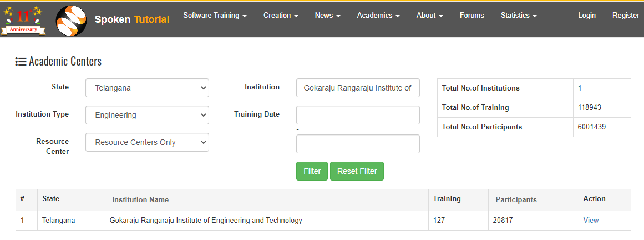The width and height of the screenshot is (644, 240).
Task: Click the Training column header
Action: pyautogui.click(x=447, y=198)
